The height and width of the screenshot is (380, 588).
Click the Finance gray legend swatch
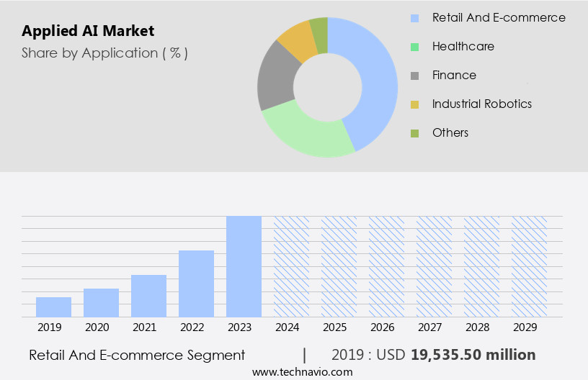point(414,76)
